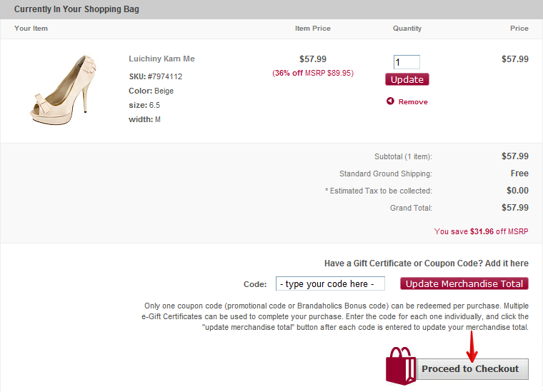Click the You save $31.96 off MSRP text

481,231
